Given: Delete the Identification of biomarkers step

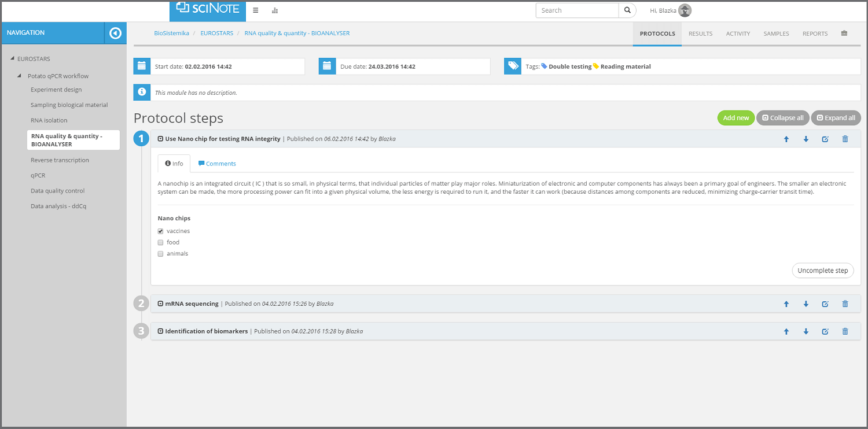Looking at the screenshot, I should click(x=845, y=331).
